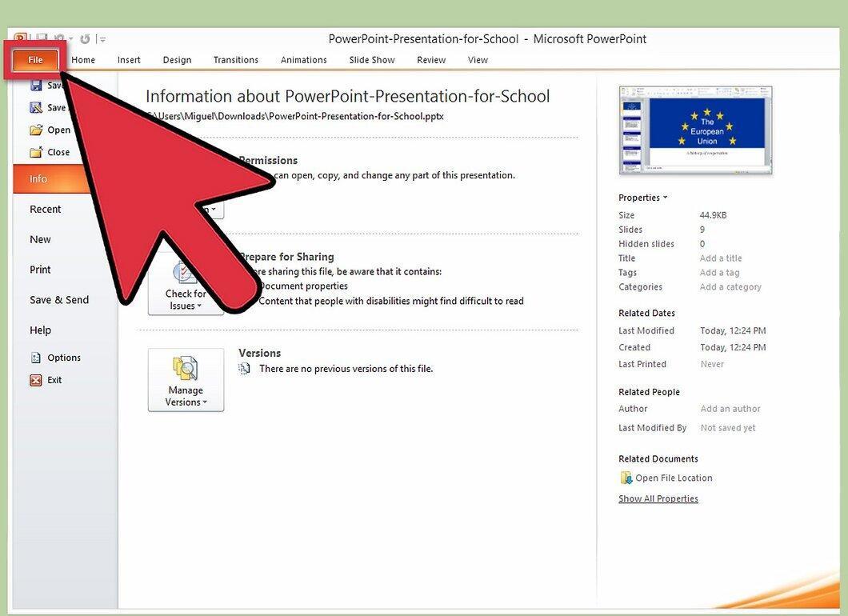Click the Add an author field
Screen dimensions: 848x616
(730, 409)
